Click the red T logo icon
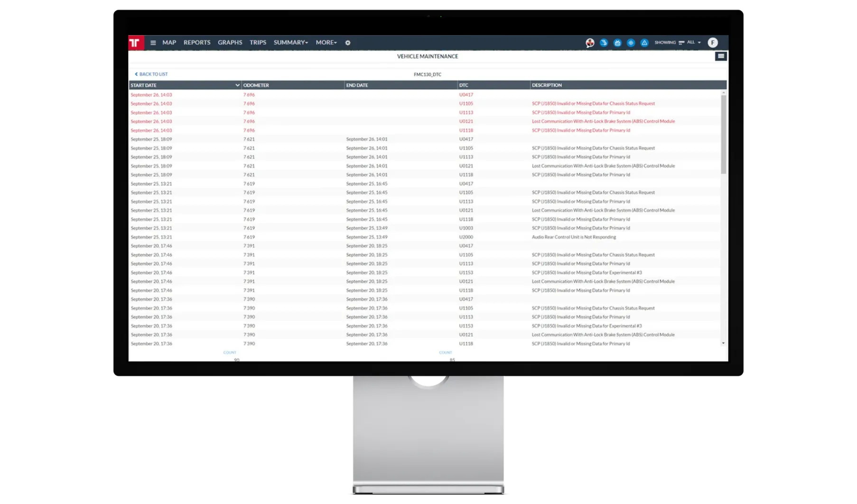857x504 pixels. [x=135, y=43]
